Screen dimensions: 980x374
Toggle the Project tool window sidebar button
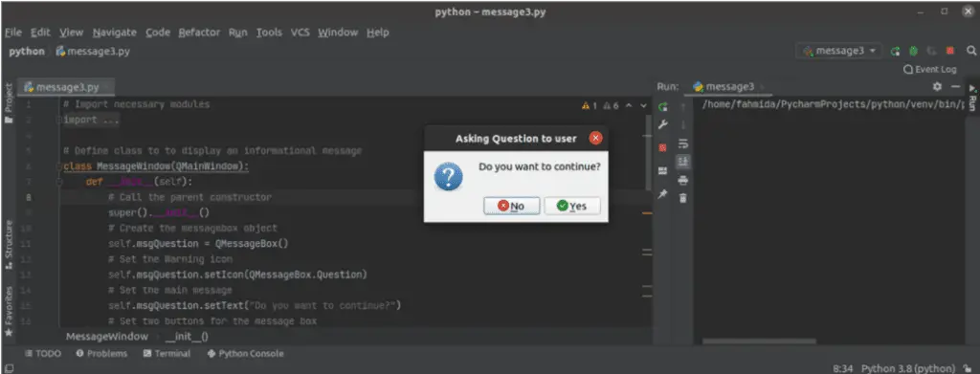tap(9, 103)
